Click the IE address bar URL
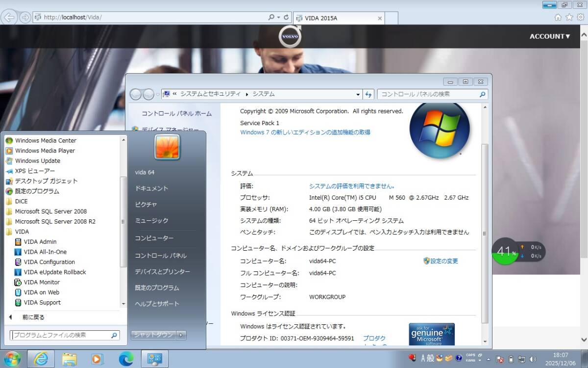This screenshot has height=368, width=588. coord(73,17)
